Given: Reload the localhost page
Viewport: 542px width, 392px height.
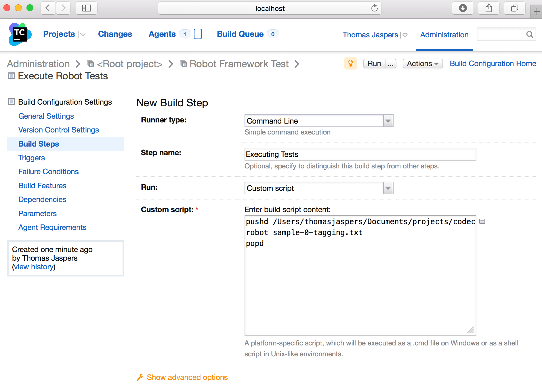Looking at the screenshot, I should point(374,8).
